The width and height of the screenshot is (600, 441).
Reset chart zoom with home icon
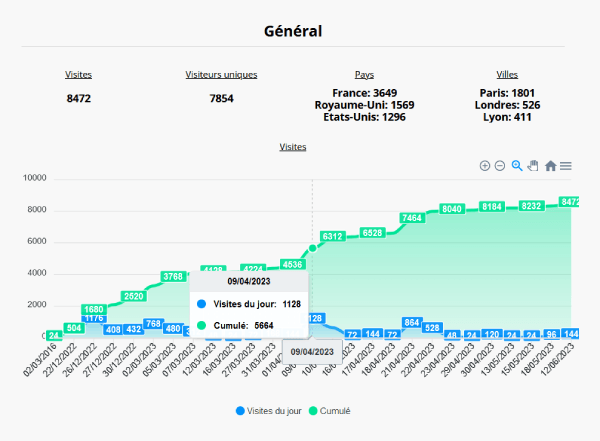550,166
